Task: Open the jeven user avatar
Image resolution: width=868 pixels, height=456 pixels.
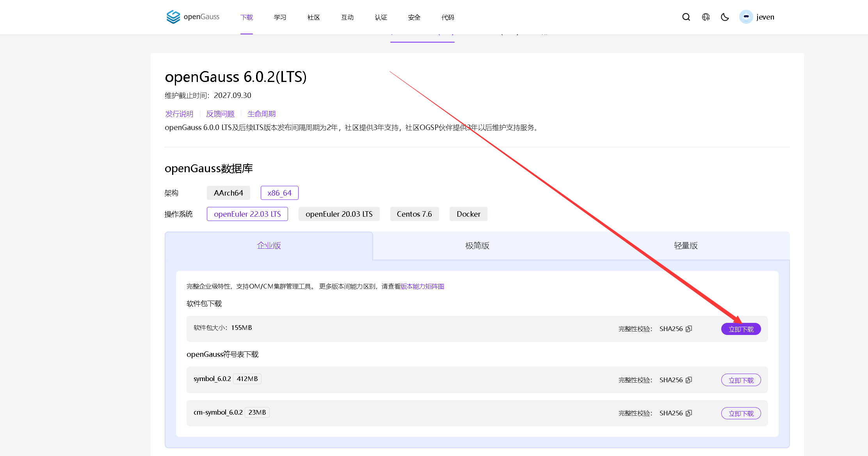Action: (746, 17)
